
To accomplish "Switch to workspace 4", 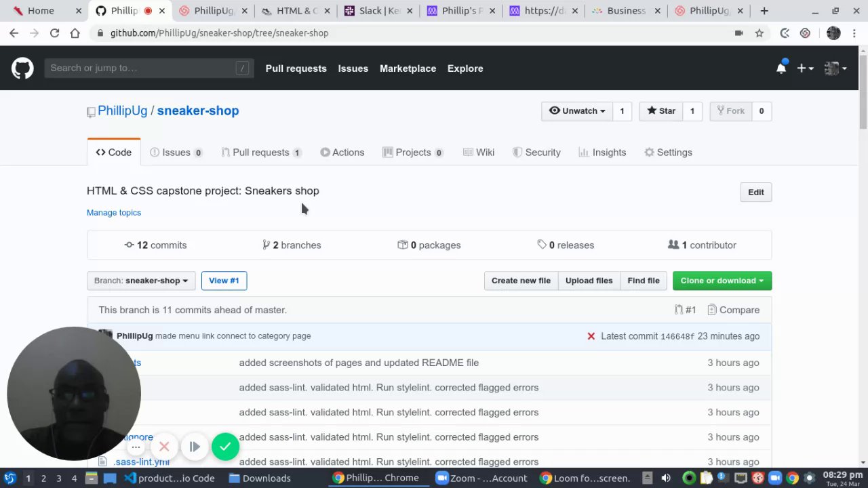I will (74, 478).
